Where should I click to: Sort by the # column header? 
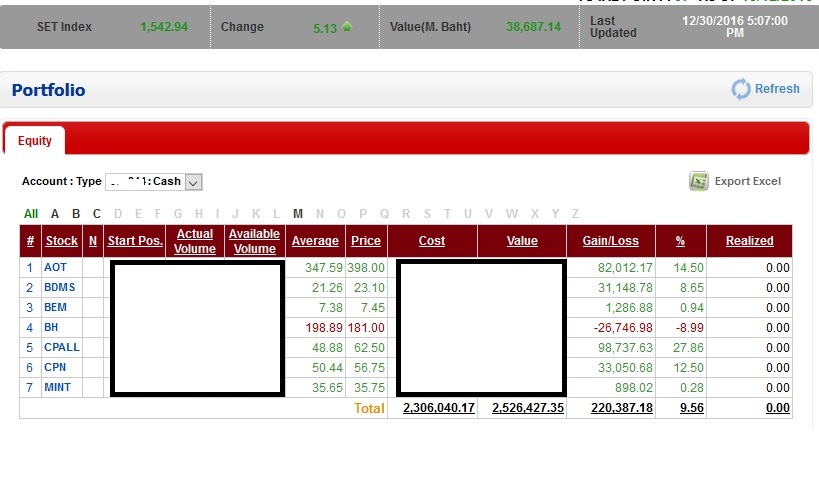30,241
